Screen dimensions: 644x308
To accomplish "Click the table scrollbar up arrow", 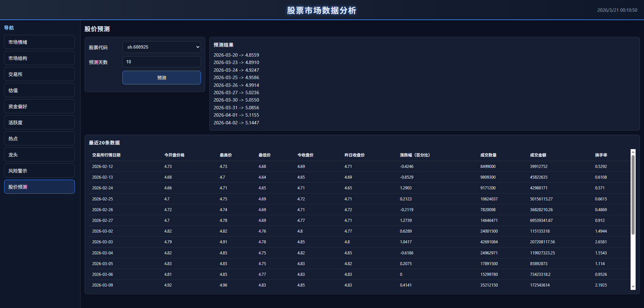I will [633, 152].
